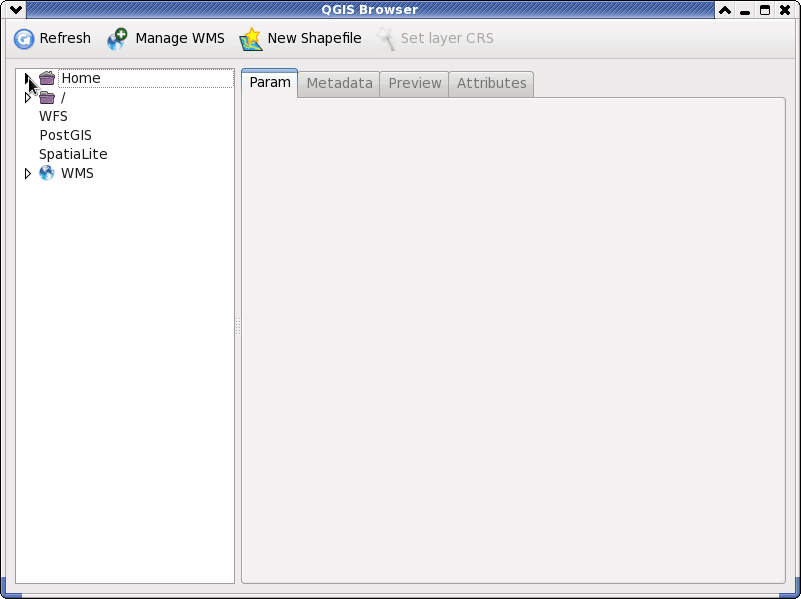Click the splitter handle between panels
The height and width of the screenshot is (599, 801).
point(238,326)
